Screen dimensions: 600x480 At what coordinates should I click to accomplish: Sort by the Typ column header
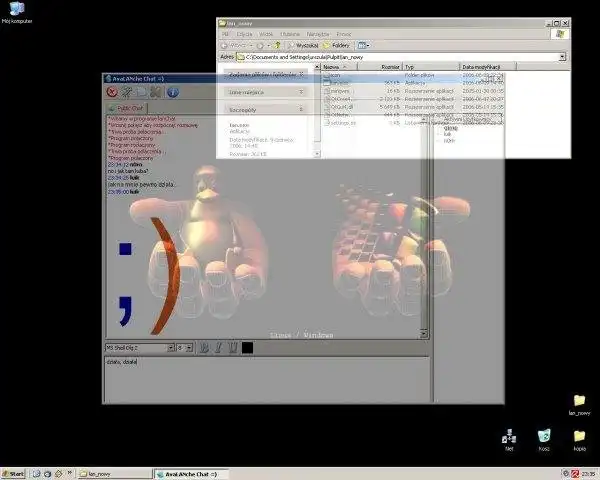coord(431,67)
